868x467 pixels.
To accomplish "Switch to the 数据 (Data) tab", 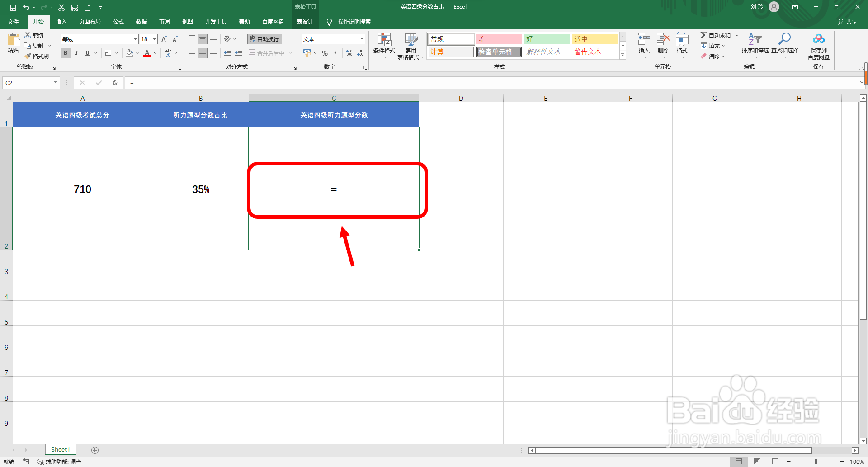I will coord(142,21).
